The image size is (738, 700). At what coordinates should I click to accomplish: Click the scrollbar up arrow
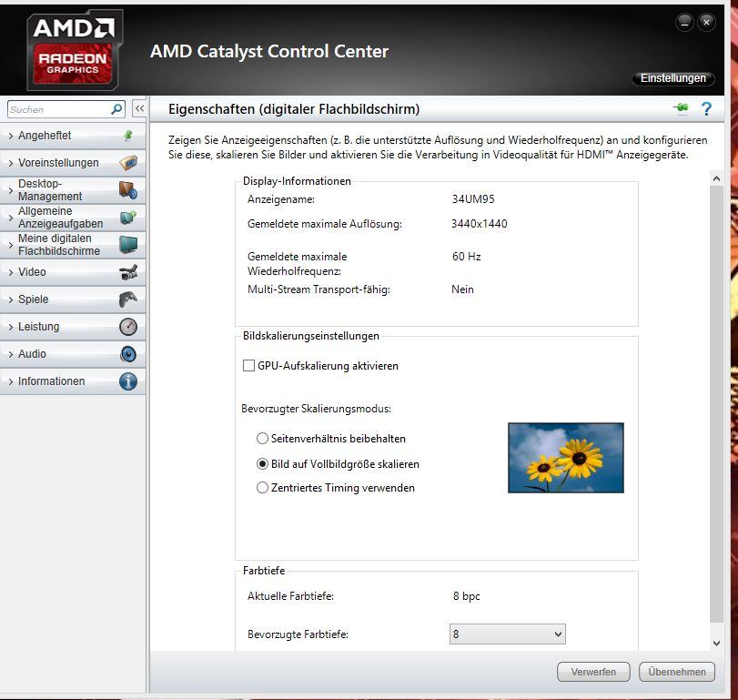pos(716,178)
